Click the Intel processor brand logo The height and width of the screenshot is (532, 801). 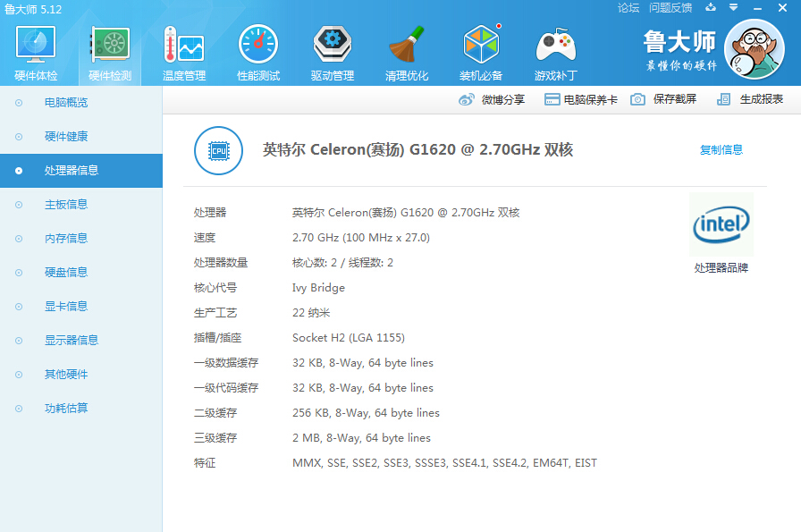click(x=721, y=225)
